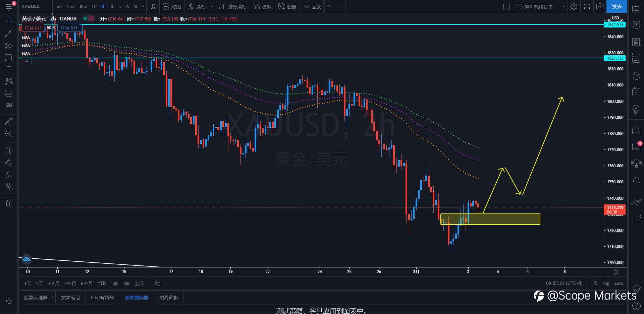644x314 pixels.
Task: Undo the last chart action
Action: [x=330, y=6]
